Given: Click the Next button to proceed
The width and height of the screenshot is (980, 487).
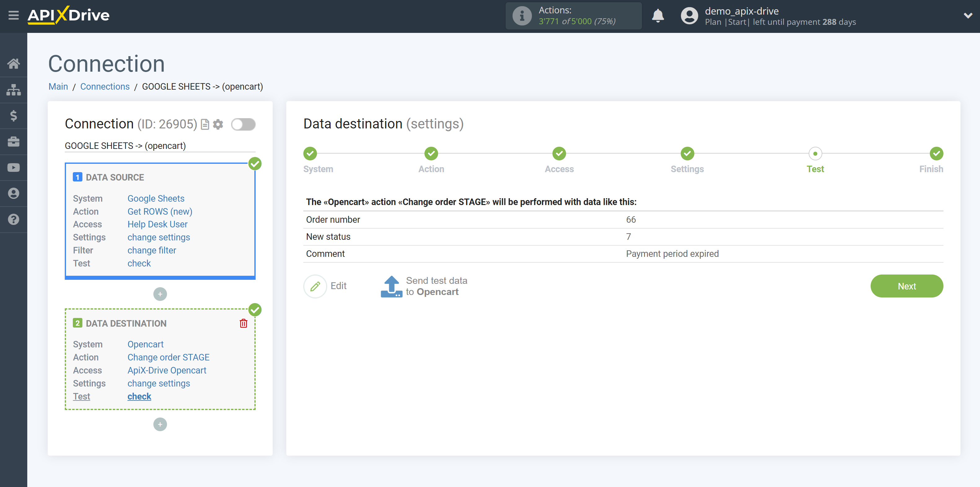Looking at the screenshot, I should (x=907, y=286).
